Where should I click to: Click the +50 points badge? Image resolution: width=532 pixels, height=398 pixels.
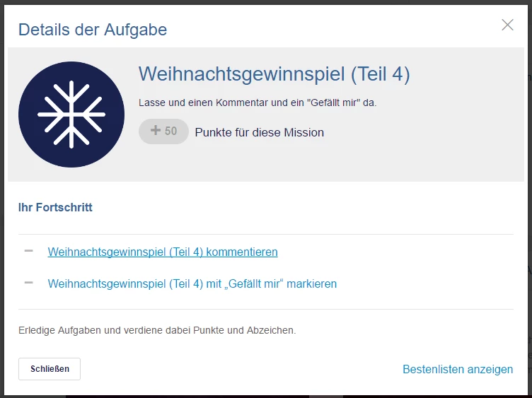click(163, 131)
